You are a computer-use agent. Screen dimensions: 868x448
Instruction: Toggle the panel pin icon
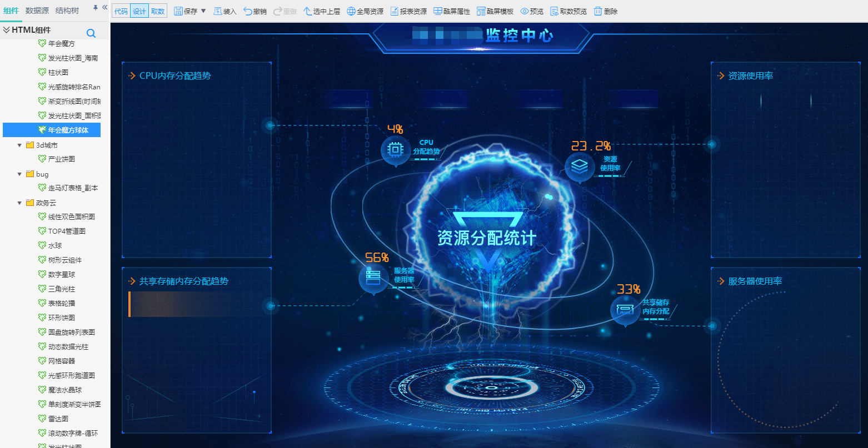point(95,8)
